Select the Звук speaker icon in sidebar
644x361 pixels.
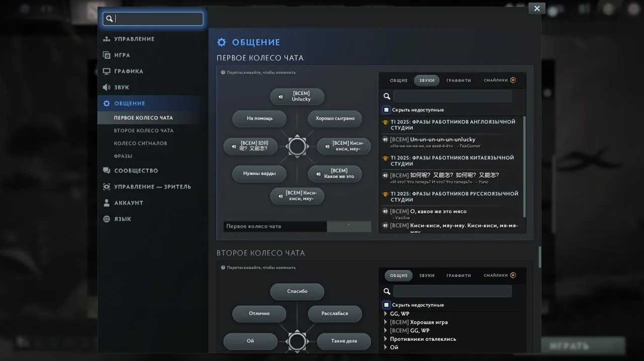(107, 87)
